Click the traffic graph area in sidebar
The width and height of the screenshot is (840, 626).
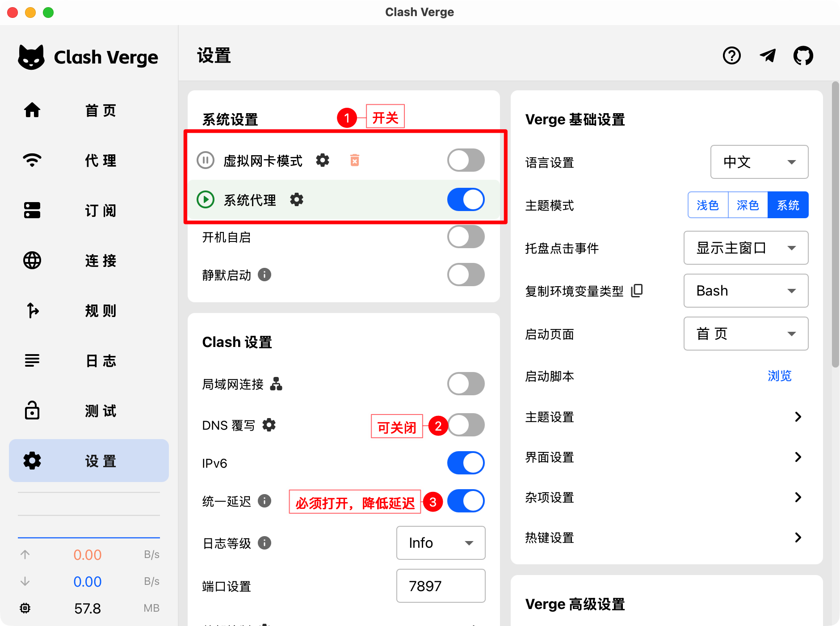coord(89,516)
